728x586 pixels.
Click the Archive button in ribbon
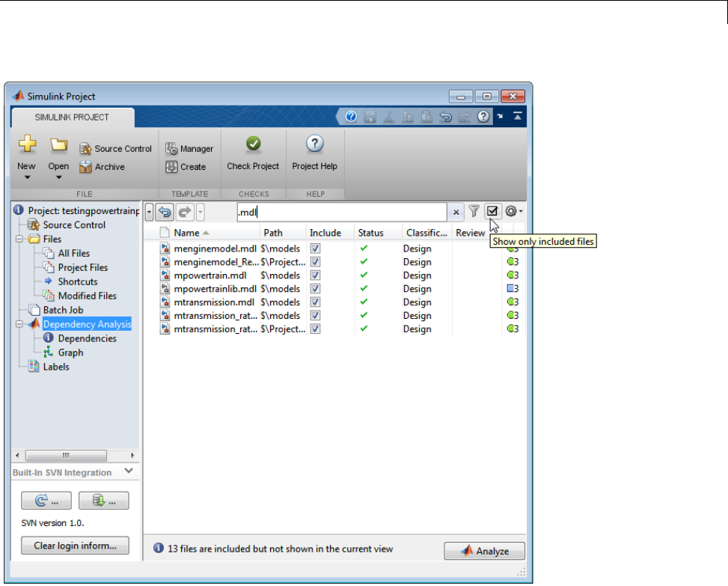coord(103,167)
